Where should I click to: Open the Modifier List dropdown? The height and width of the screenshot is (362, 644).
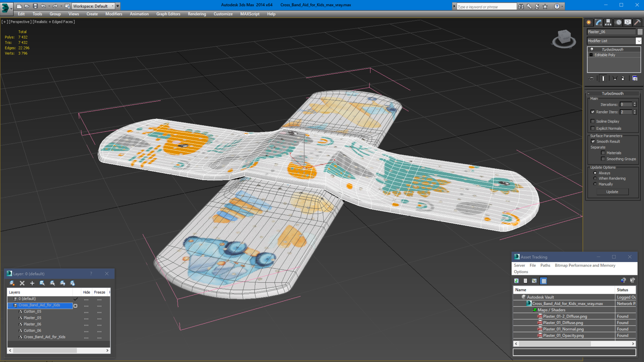(x=639, y=41)
